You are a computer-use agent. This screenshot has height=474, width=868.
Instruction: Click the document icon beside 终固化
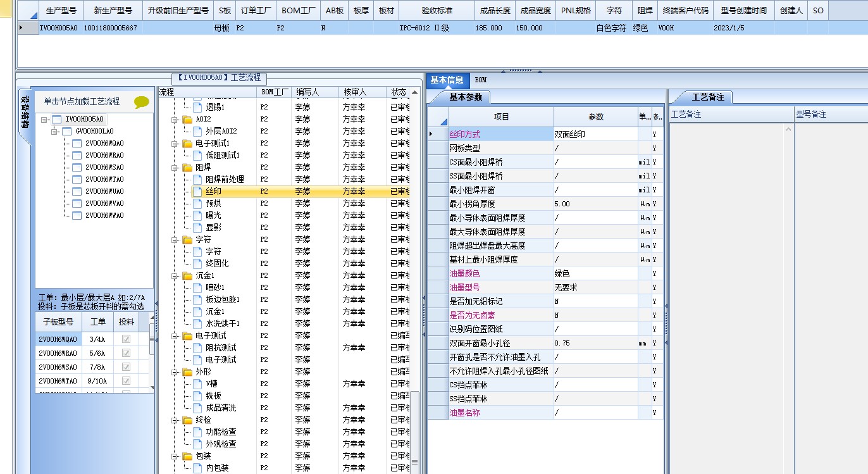click(197, 264)
